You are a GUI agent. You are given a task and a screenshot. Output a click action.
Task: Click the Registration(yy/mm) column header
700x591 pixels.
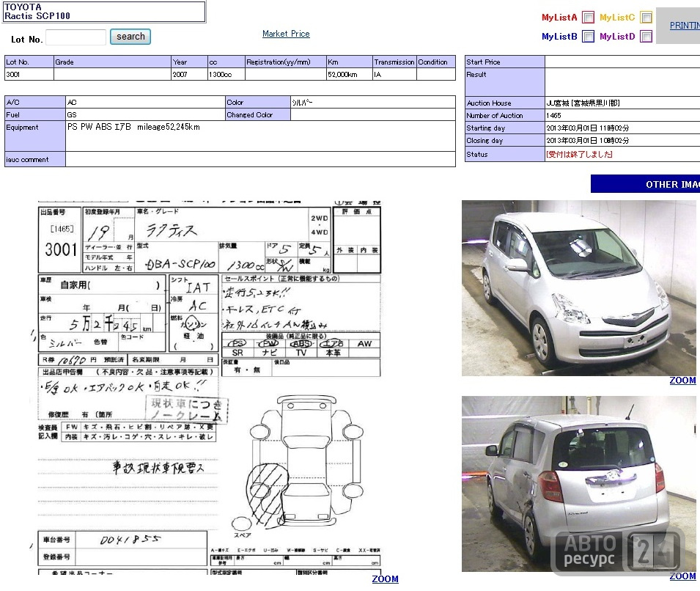pyautogui.click(x=286, y=62)
